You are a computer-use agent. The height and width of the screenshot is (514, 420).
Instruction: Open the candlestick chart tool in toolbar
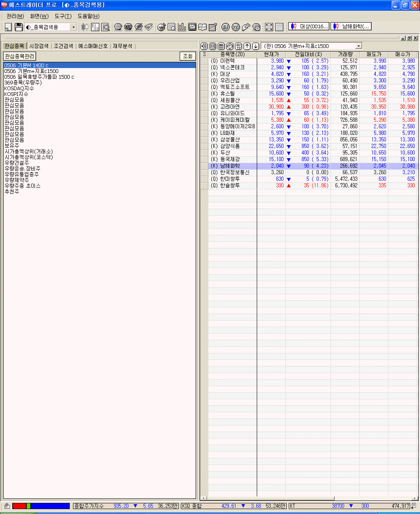[x=85, y=27]
